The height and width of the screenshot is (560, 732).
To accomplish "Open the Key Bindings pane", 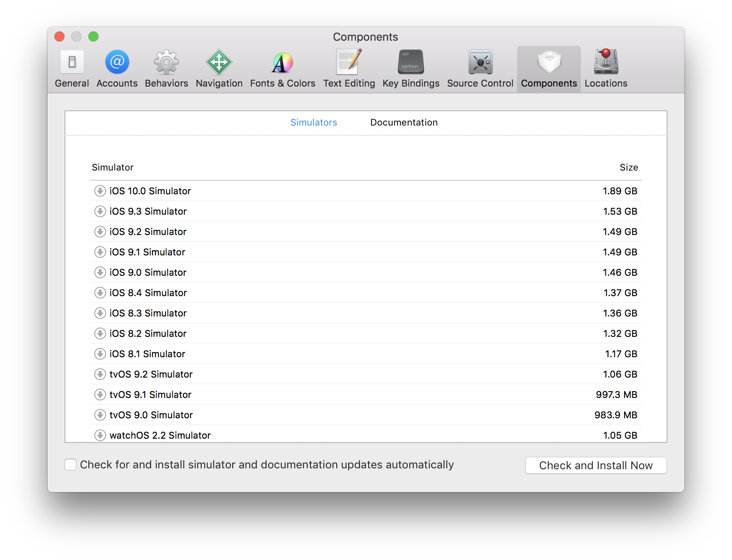I will [410, 68].
